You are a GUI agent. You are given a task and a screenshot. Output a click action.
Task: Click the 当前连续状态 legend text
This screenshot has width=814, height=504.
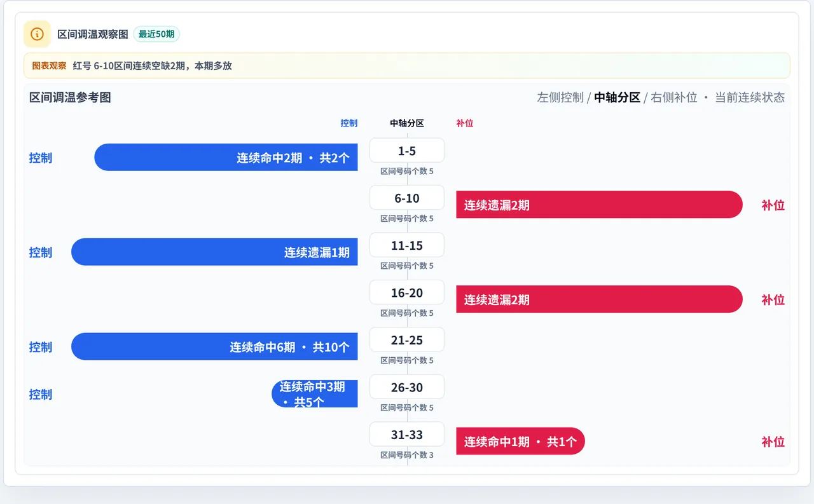pos(750,97)
